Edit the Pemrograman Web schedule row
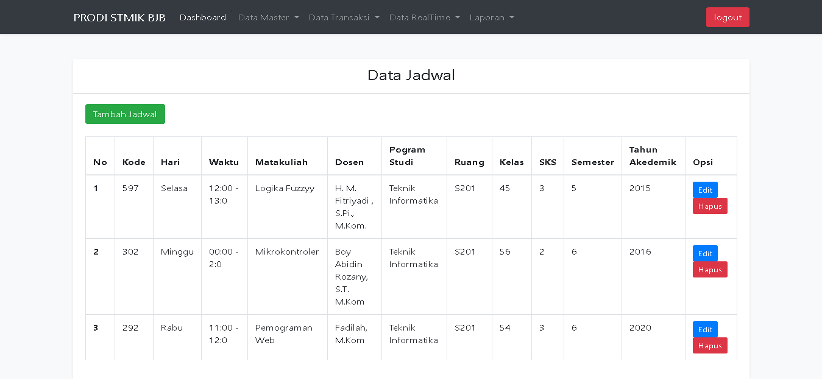 [x=705, y=329]
